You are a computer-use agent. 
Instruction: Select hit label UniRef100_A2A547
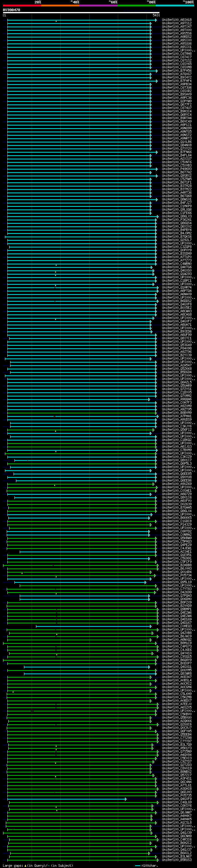coord(176,365)
